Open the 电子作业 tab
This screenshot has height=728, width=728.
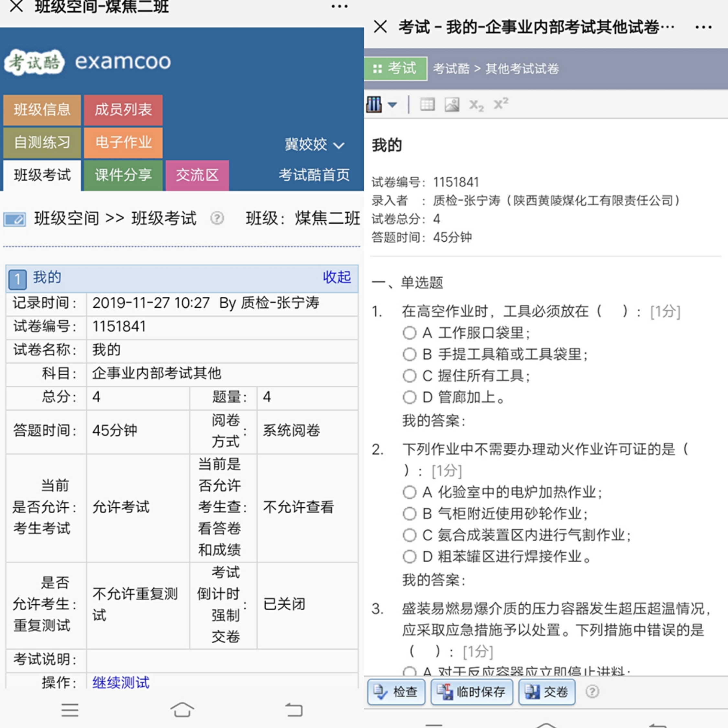pyautogui.click(x=123, y=142)
